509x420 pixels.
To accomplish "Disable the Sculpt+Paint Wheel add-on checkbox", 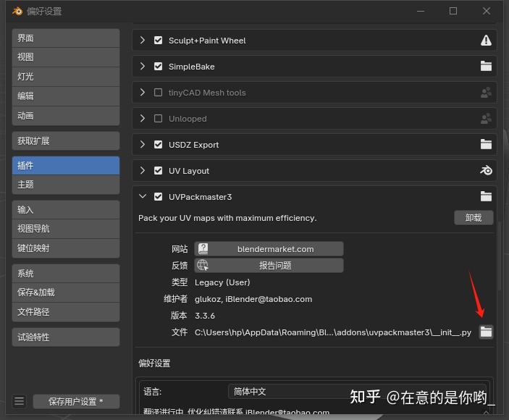I will coord(158,41).
